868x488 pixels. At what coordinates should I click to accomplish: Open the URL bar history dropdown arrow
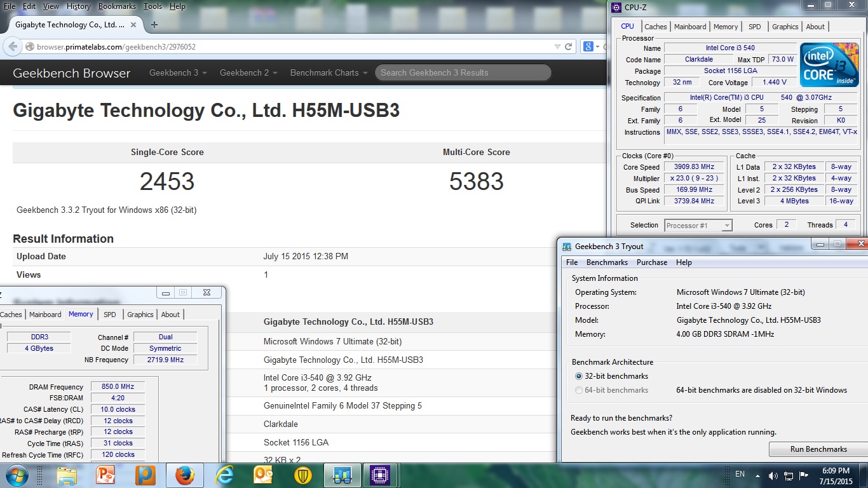point(557,46)
